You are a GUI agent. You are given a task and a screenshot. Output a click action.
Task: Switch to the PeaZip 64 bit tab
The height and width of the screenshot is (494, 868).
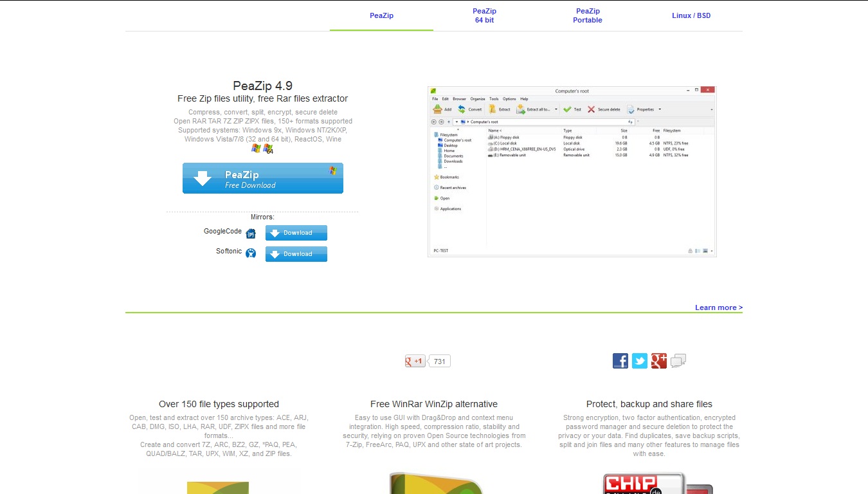pos(484,15)
